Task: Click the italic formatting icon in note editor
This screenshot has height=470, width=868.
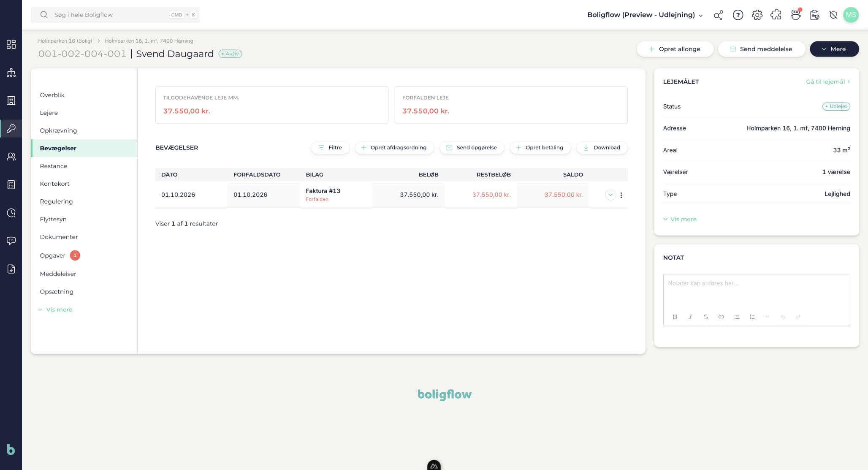Action: [x=690, y=317]
